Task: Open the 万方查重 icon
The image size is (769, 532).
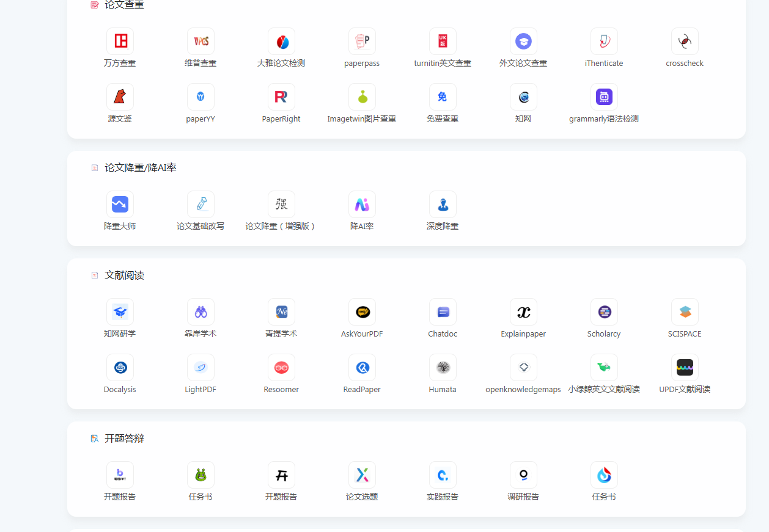Action: 120,41
